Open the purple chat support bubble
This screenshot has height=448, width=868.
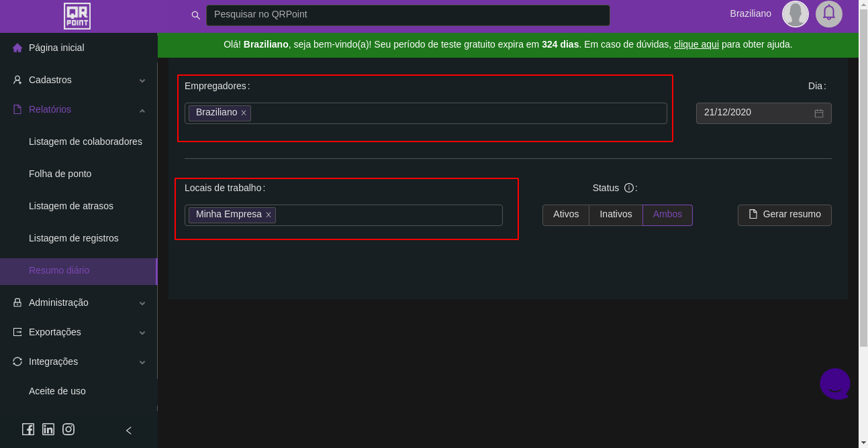(x=834, y=384)
